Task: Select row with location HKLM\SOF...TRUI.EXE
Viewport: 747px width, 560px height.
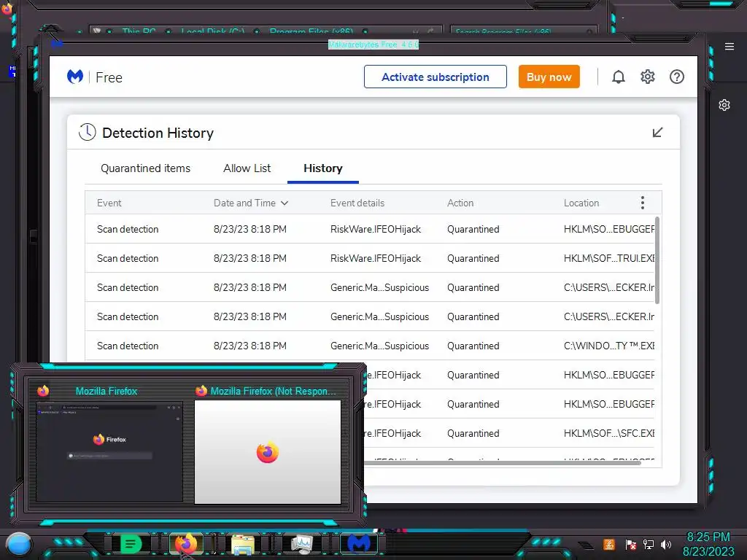Action: pos(370,258)
